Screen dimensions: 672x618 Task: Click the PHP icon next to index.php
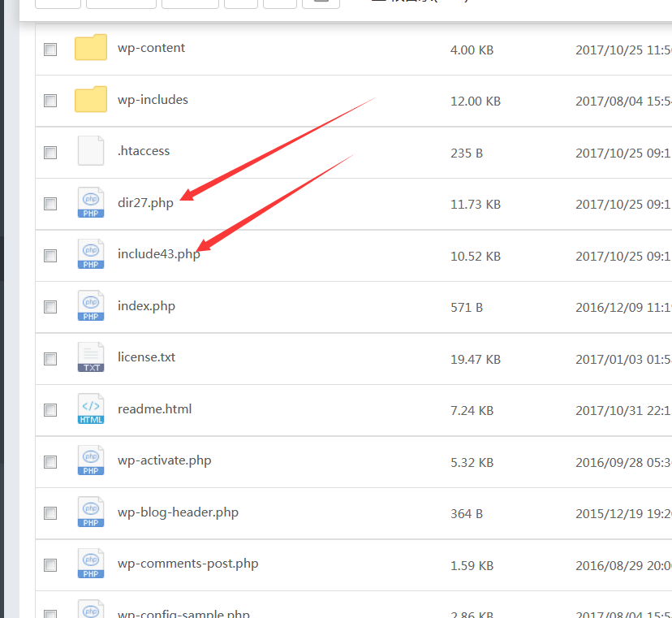click(x=90, y=305)
